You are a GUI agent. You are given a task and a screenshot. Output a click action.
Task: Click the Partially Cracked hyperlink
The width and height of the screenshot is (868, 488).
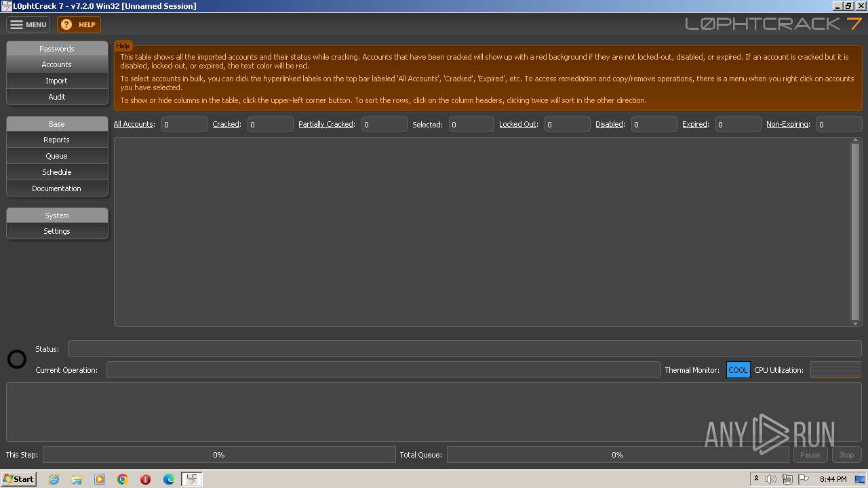326,124
